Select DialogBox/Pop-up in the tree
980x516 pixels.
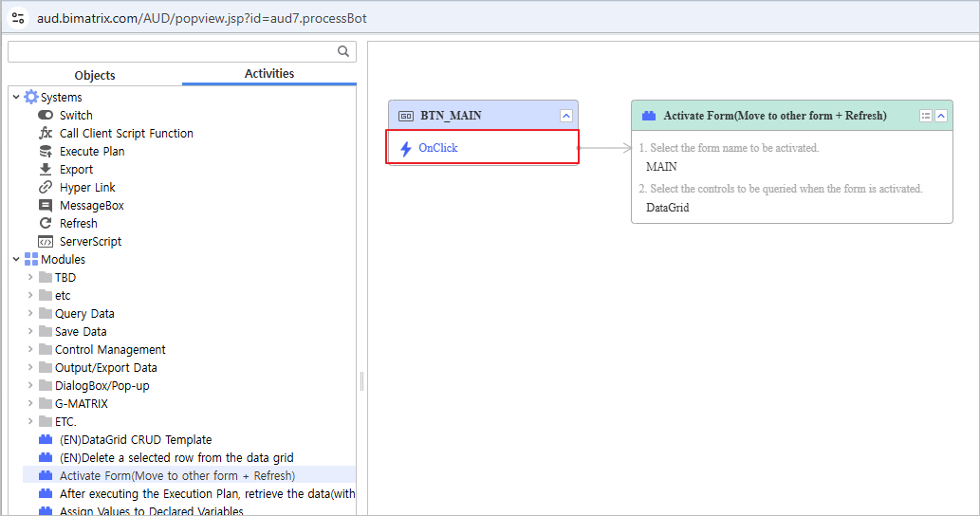[102, 386]
